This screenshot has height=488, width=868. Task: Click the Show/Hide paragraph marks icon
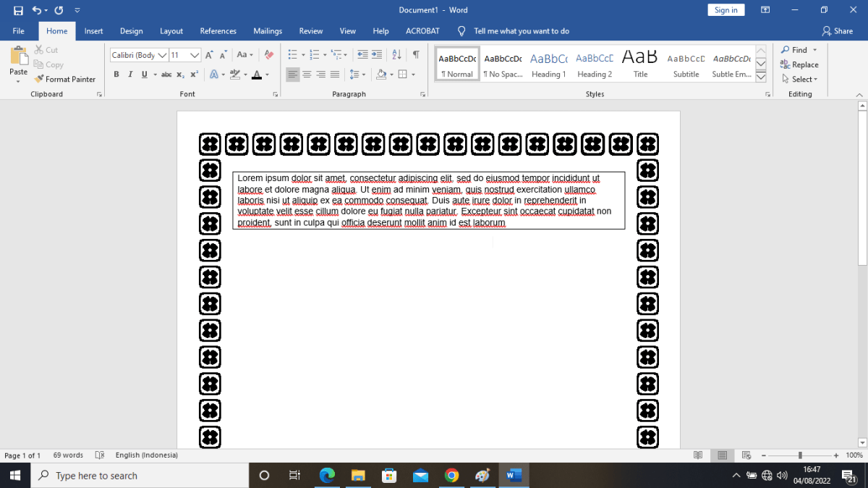(416, 55)
